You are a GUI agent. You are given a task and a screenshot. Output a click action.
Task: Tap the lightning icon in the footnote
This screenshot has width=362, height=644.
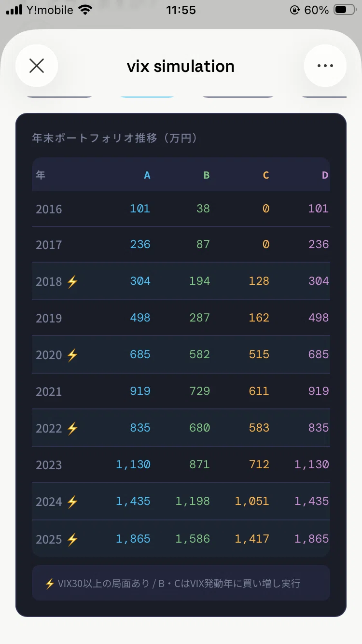point(50,584)
